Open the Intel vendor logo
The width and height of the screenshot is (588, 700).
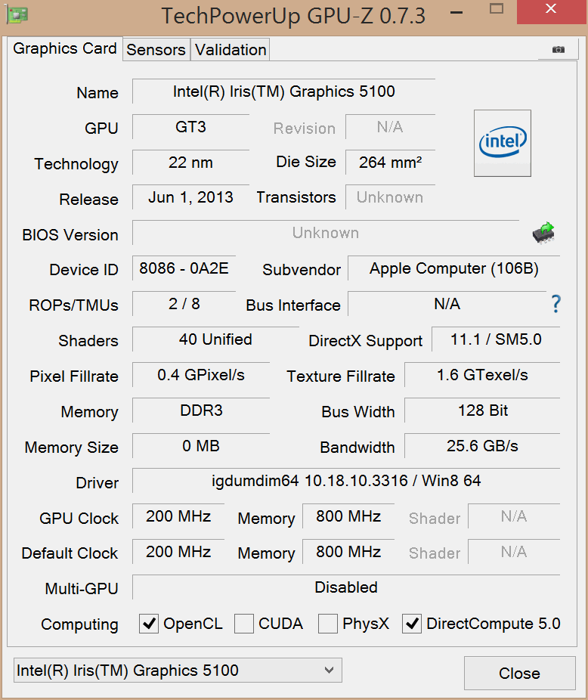coord(503,143)
